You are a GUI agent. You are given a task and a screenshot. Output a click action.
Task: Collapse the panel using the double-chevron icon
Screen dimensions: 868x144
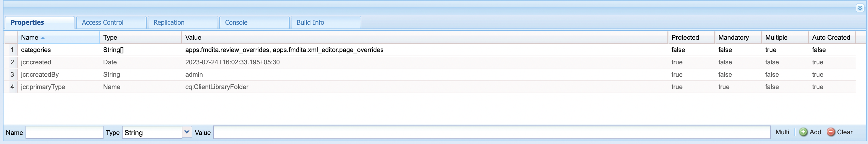click(859, 8)
